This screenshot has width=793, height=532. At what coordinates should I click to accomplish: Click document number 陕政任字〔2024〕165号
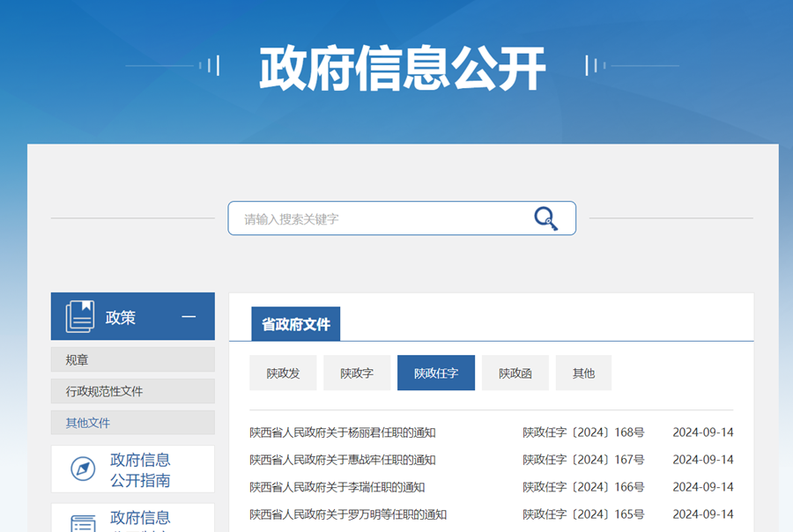tap(583, 514)
